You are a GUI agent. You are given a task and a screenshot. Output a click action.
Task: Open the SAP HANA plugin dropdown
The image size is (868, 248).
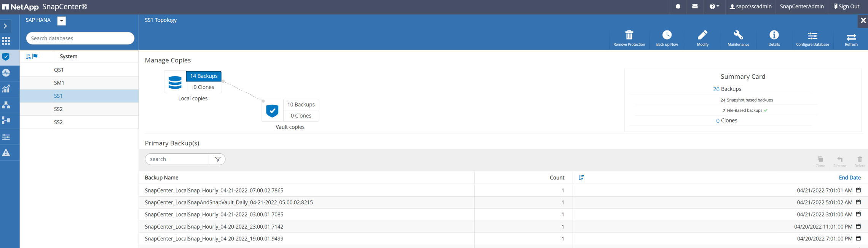(62, 21)
